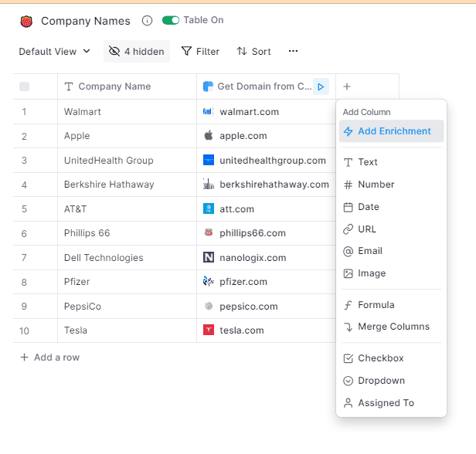
Task: Click the Add a row button
Action: coord(50,357)
